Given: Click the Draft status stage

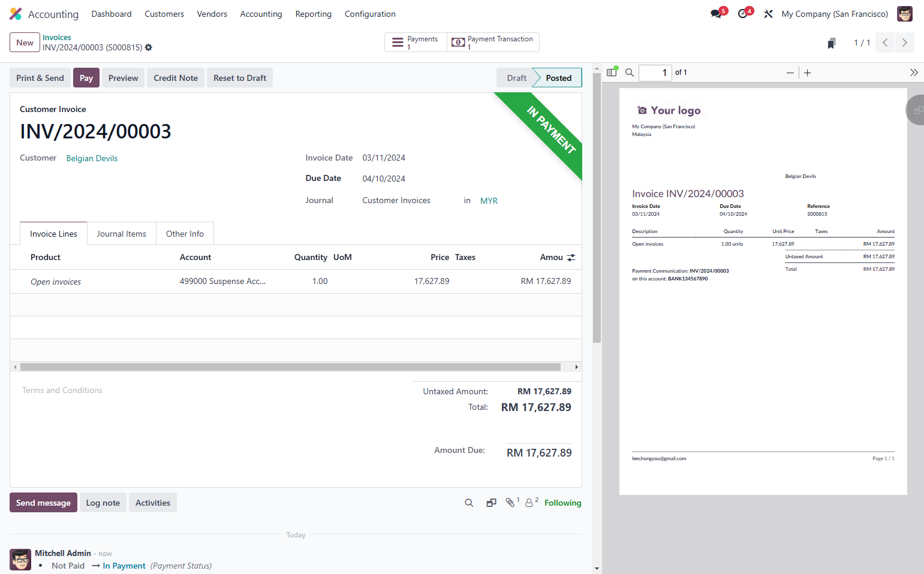Looking at the screenshot, I should tap(516, 78).
